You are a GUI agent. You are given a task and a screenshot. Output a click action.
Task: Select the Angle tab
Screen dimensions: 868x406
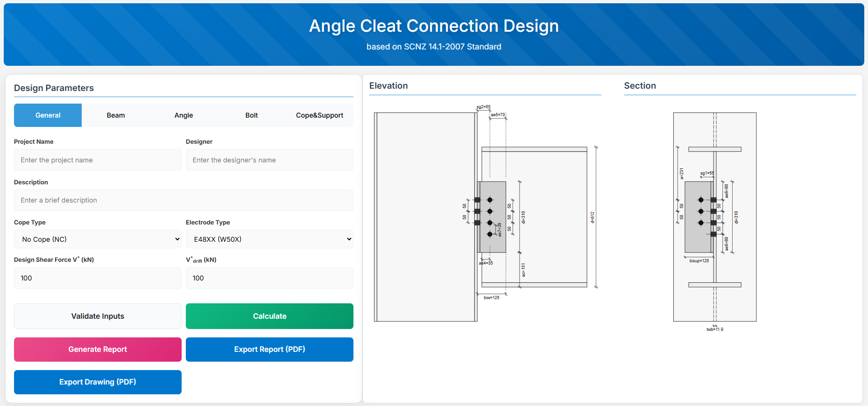coord(183,115)
